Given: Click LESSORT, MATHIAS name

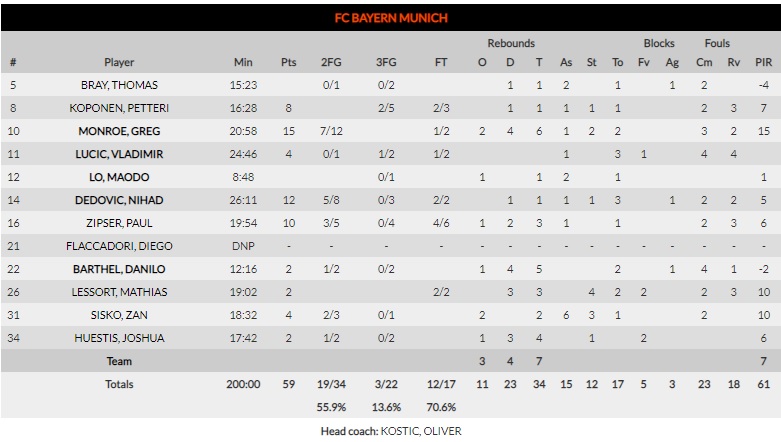Looking at the screenshot, I should [119, 292].
